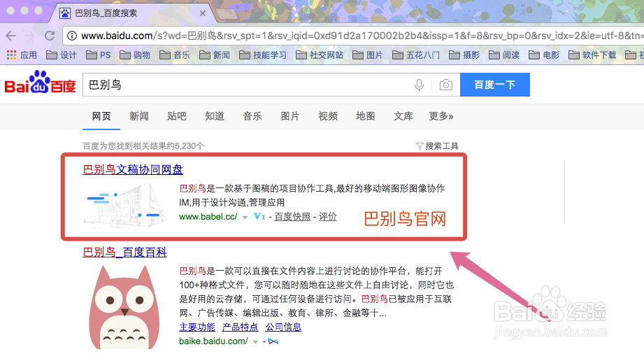
Task: Open the 社交网站 bookmark folder
Action: point(320,55)
